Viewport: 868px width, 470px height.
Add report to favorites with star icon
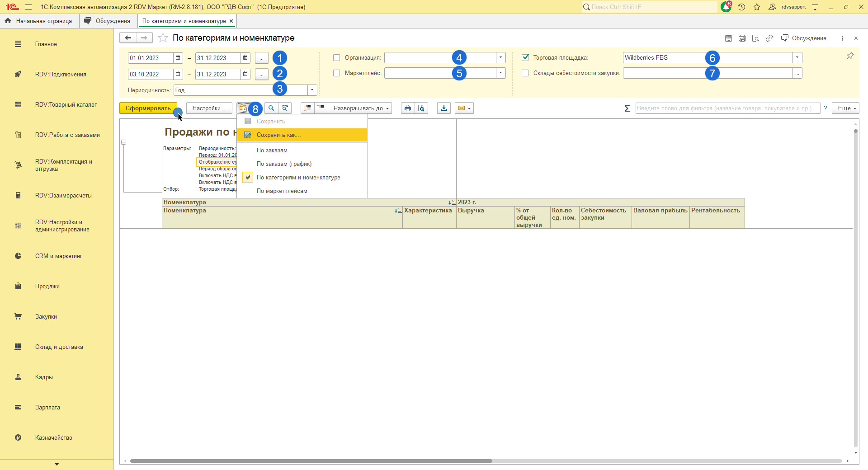[163, 38]
